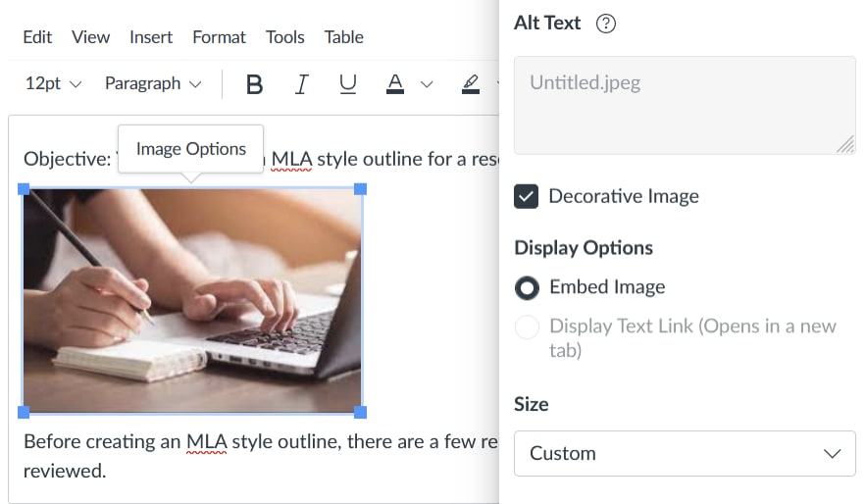The width and height of the screenshot is (865, 504).
Task: Open the View menu
Action: [x=90, y=37]
